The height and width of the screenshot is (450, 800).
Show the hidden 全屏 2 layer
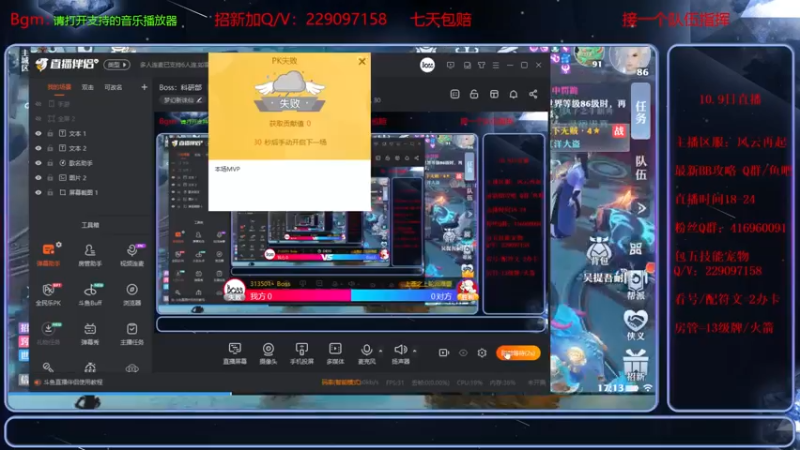pyautogui.click(x=38, y=118)
